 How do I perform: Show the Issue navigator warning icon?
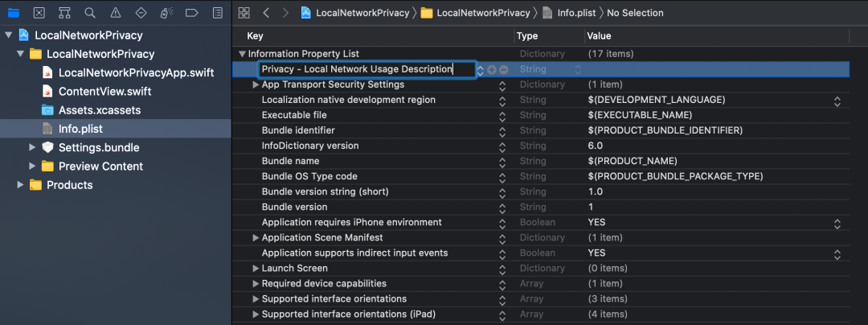115,13
